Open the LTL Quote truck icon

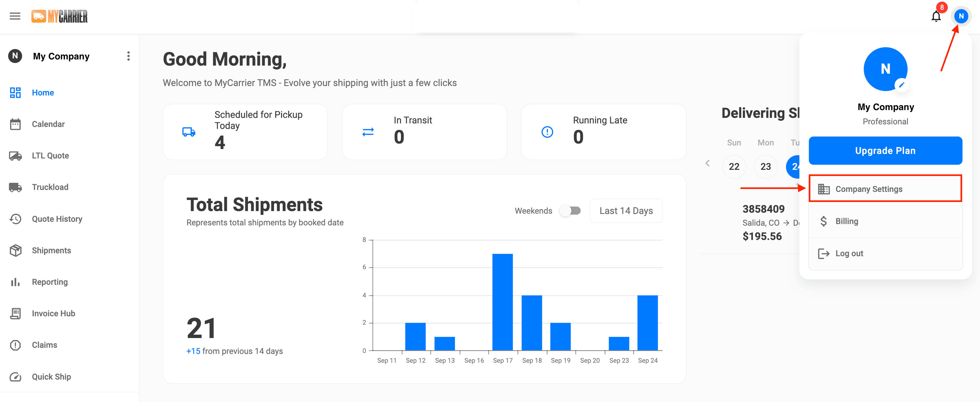coord(15,156)
